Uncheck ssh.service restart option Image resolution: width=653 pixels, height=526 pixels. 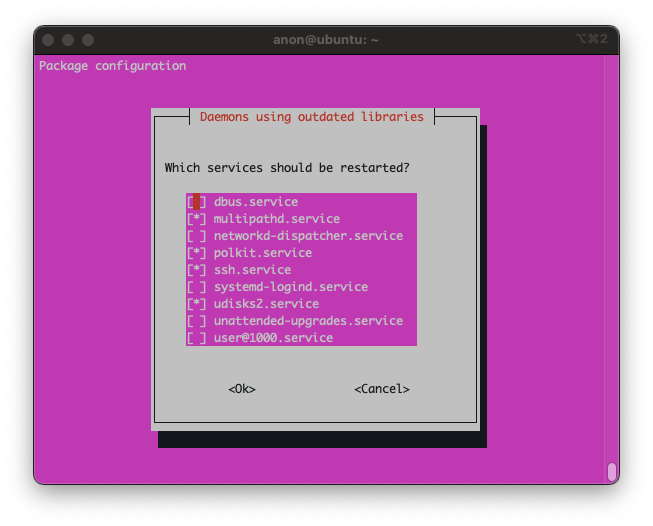pos(197,270)
